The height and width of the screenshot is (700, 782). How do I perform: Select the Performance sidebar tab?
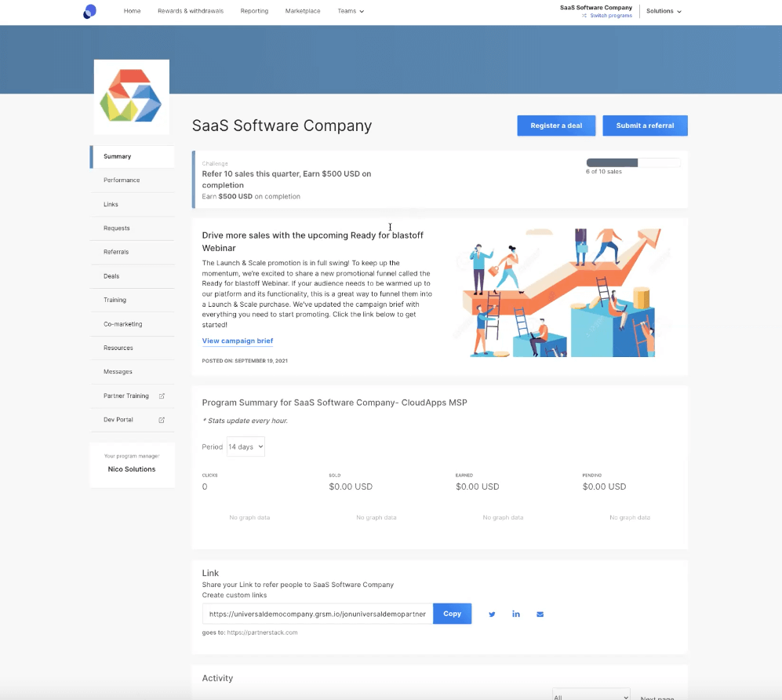coord(132,180)
